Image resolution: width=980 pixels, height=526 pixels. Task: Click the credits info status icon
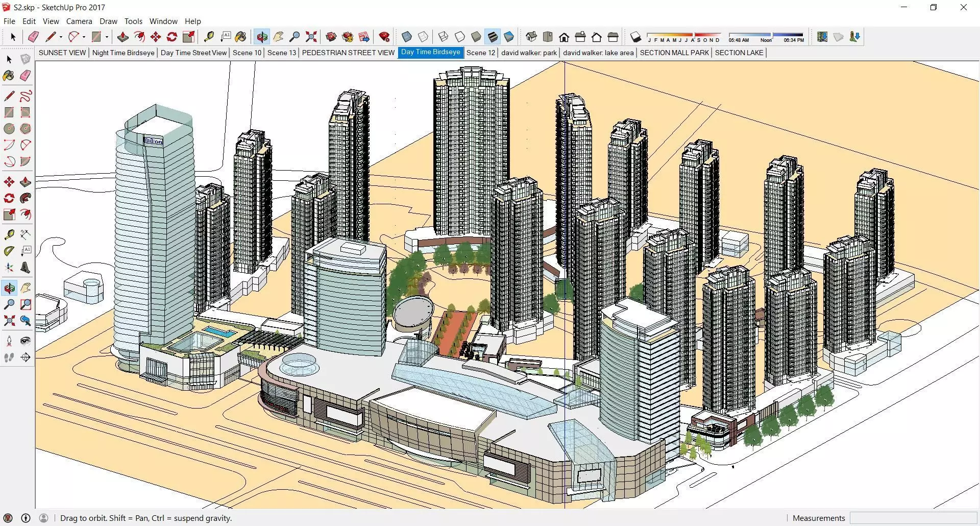[x=26, y=518]
